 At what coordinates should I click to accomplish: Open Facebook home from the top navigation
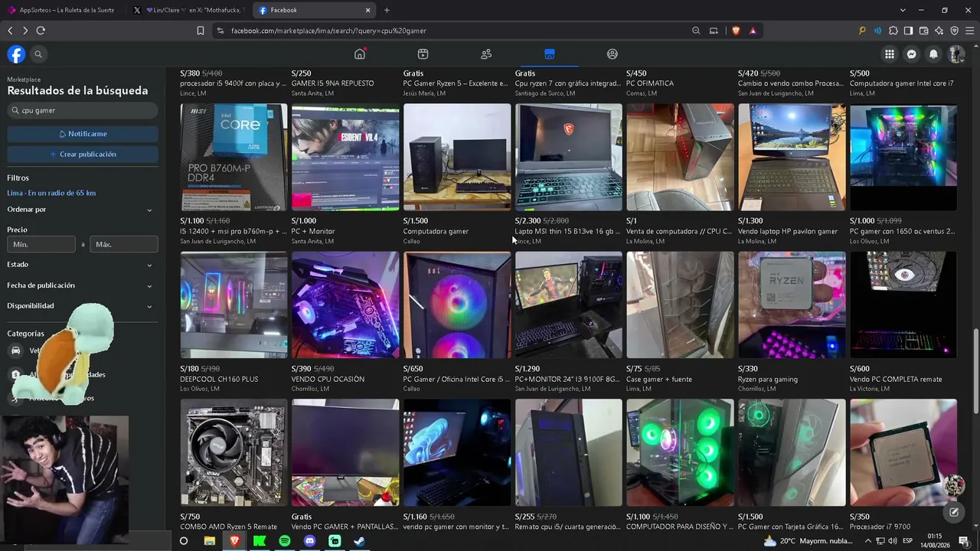point(360,54)
